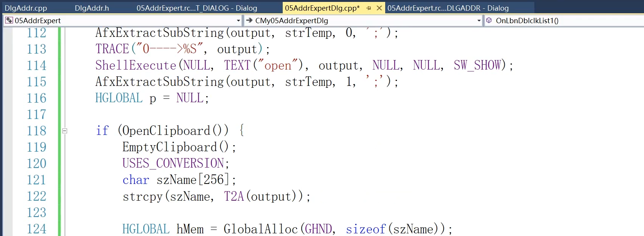Click the "open" string literal

pyautogui.click(x=278, y=65)
